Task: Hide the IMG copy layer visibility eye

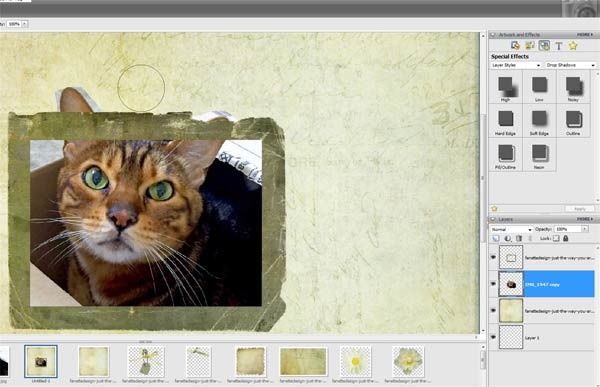Action: click(493, 284)
